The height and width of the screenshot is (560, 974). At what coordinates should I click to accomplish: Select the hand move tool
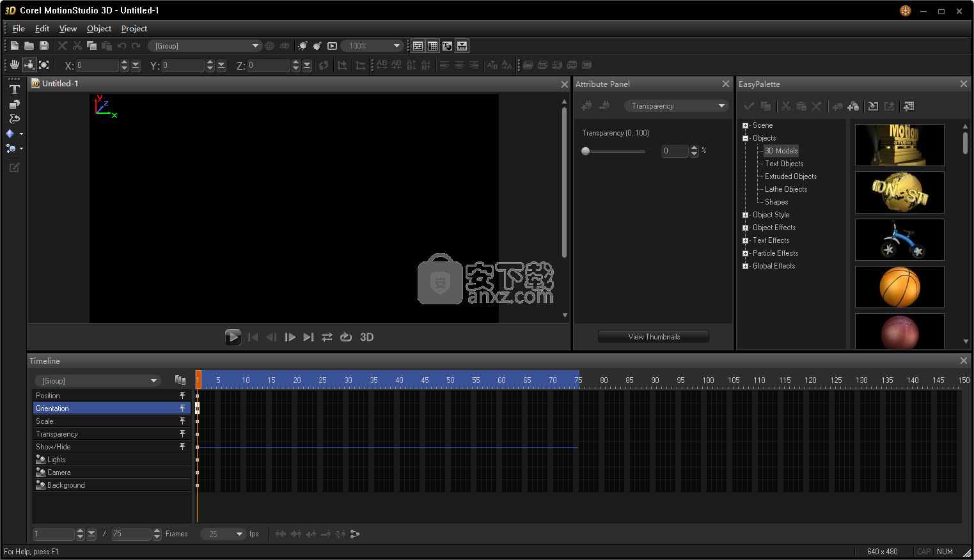(14, 65)
